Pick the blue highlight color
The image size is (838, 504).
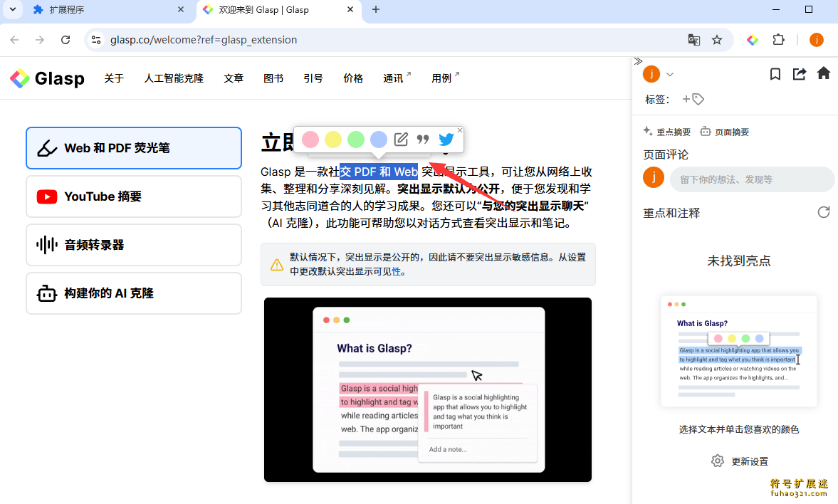(x=379, y=140)
